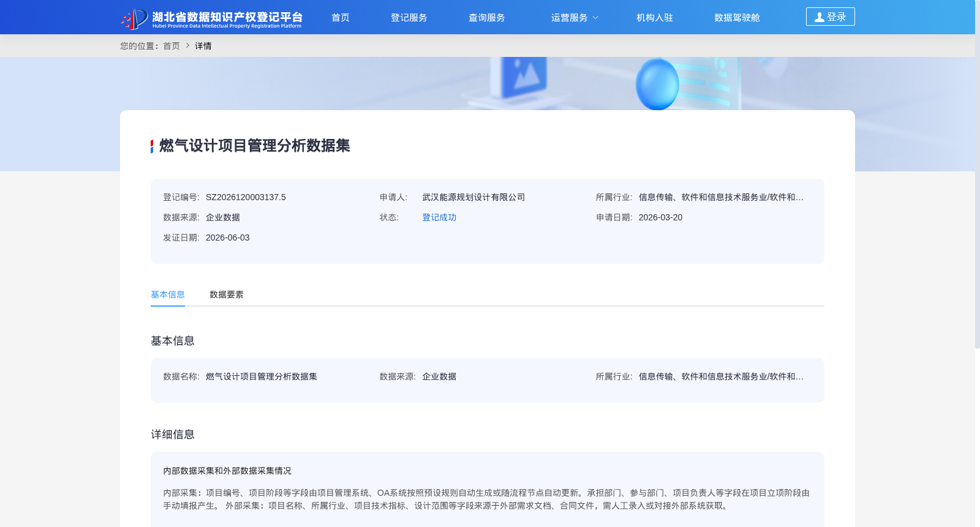Switch to the 基本信息 tab

pyautogui.click(x=168, y=294)
